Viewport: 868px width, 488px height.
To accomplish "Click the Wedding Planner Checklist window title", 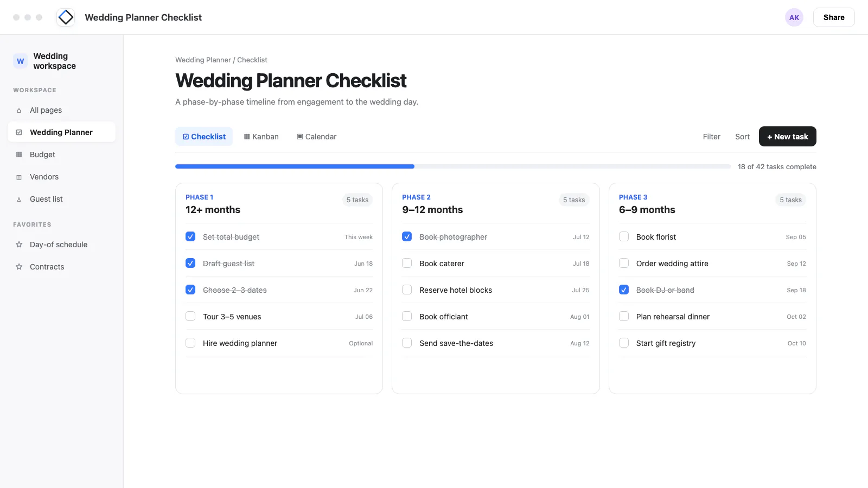I will [143, 17].
